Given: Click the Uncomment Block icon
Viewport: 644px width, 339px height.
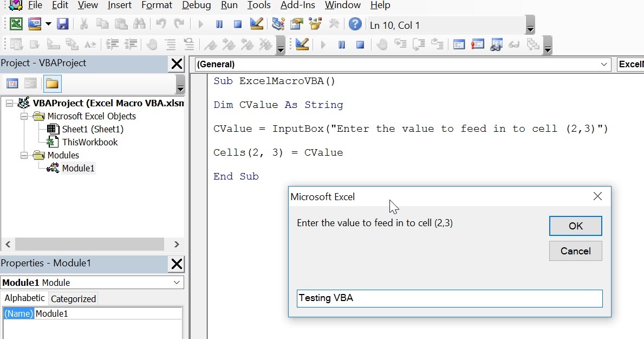Looking at the screenshot, I should point(188,44).
